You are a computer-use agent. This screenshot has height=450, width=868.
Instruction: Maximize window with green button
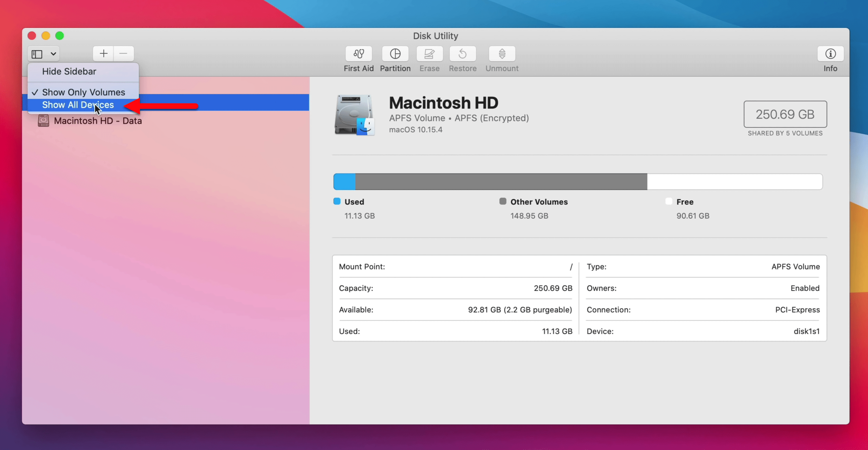point(60,35)
